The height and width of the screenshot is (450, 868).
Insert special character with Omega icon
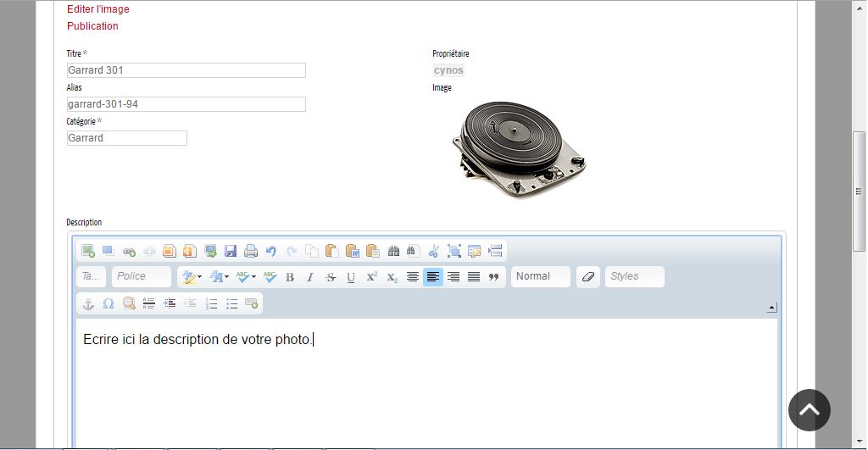tap(108, 303)
